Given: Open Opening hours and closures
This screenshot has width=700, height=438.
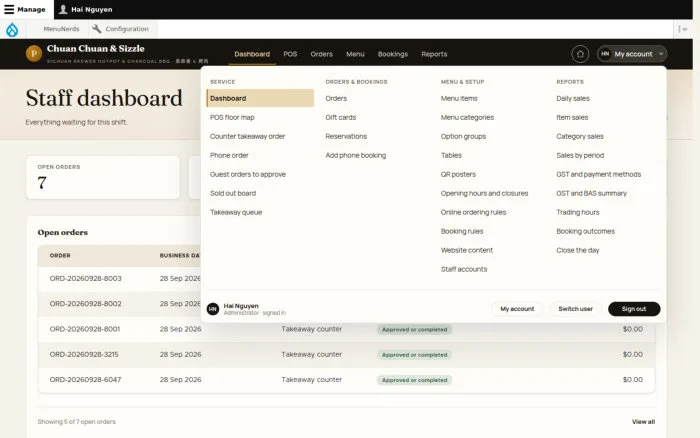Looking at the screenshot, I should pos(484,193).
